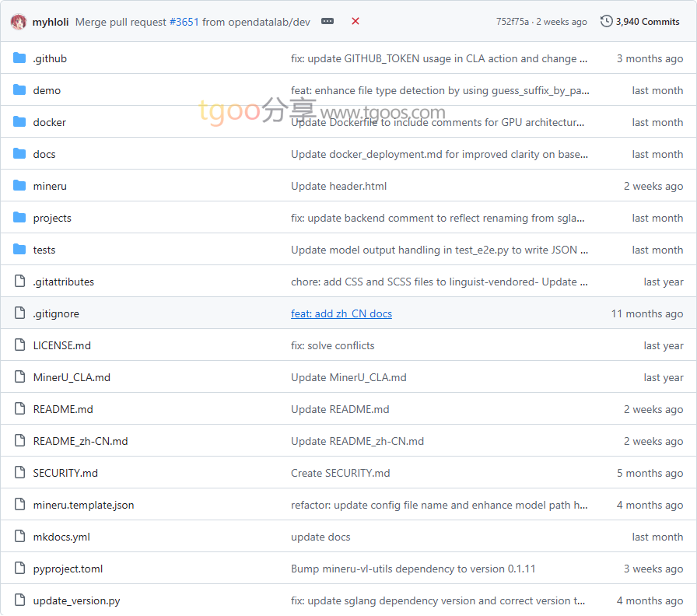
Task: Open the docs folder
Action: point(44,154)
